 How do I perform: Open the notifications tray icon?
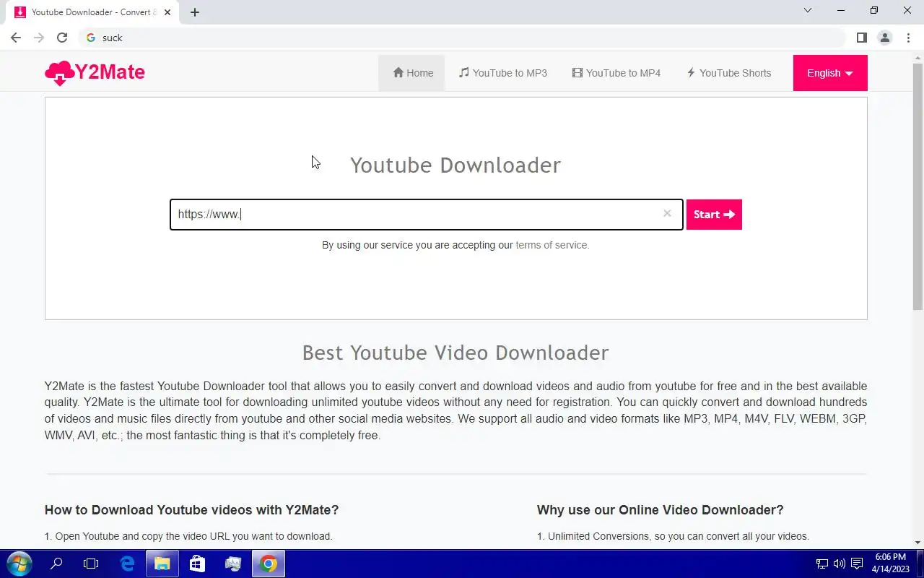856,564
